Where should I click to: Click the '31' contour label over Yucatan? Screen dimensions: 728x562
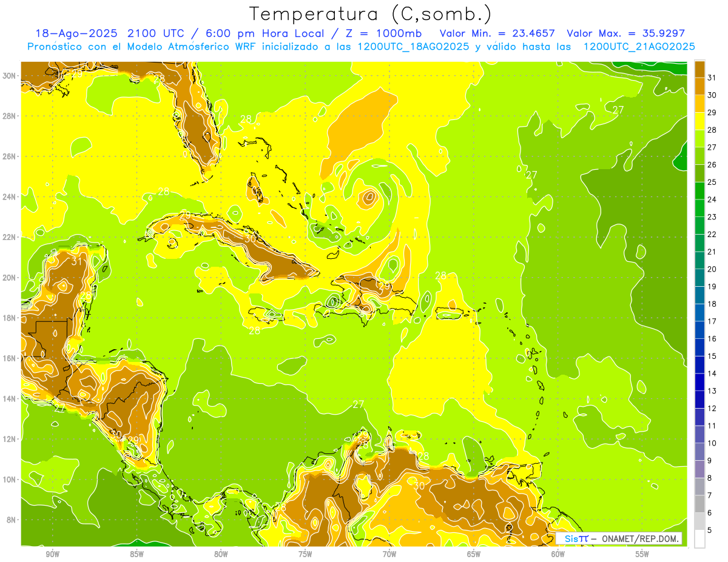coord(76,262)
